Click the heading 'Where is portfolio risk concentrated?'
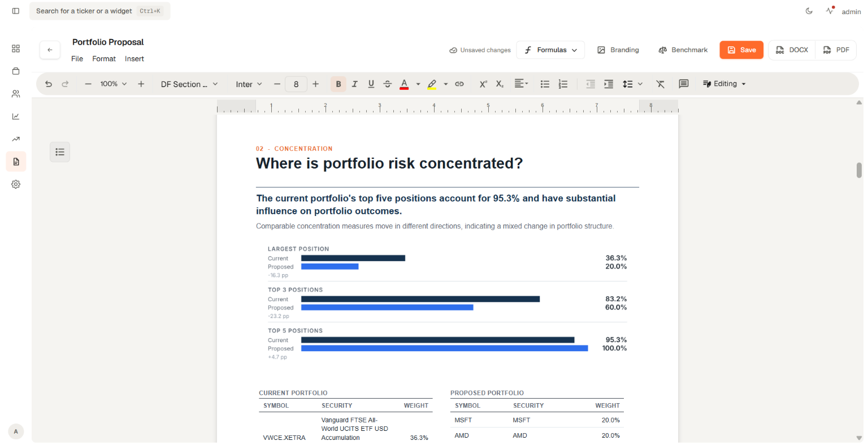Viewport: 868px width, 445px height. click(389, 163)
